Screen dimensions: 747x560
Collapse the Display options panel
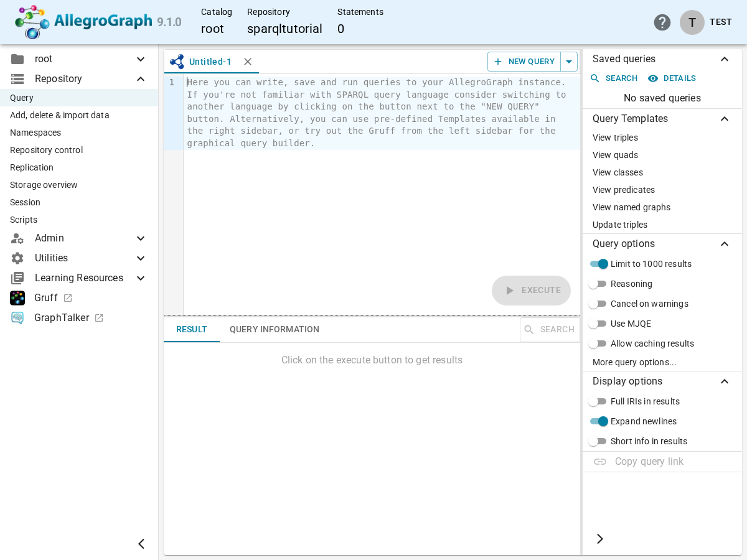tap(725, 381)
